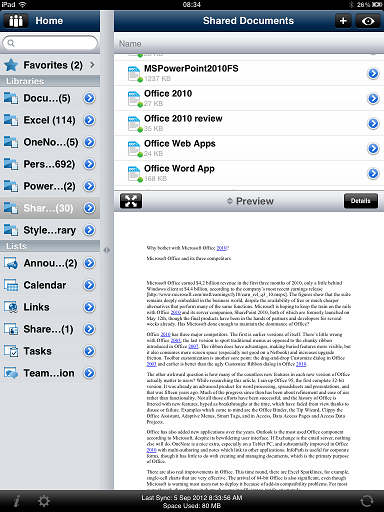Screen dimensions: 384x512
Task: Open details arrow for Power...(2) library
Action: (89, 186)
